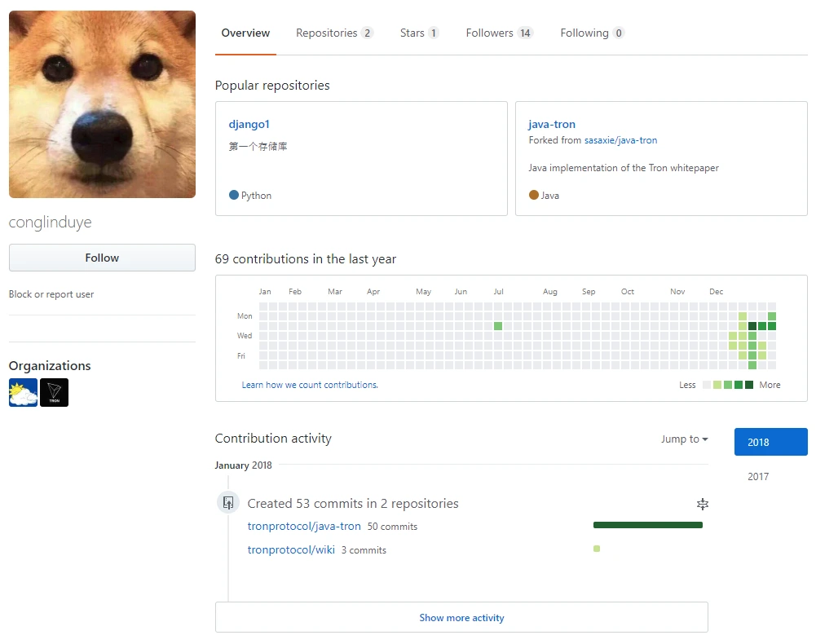816x644 pixels.
Task: Switch to the Overview tab
Action: 245,33
